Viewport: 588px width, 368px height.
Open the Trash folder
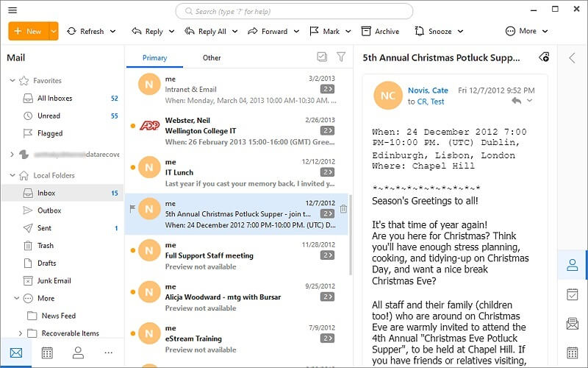pyautogui.click(x=62, y=246)
